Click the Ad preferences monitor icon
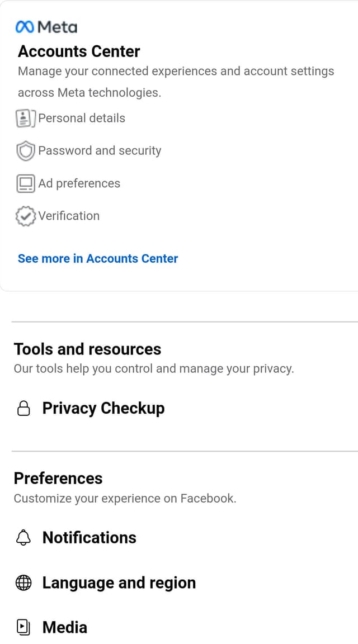The width and height of the screenshot is (358, 644). tap(26, 183)
